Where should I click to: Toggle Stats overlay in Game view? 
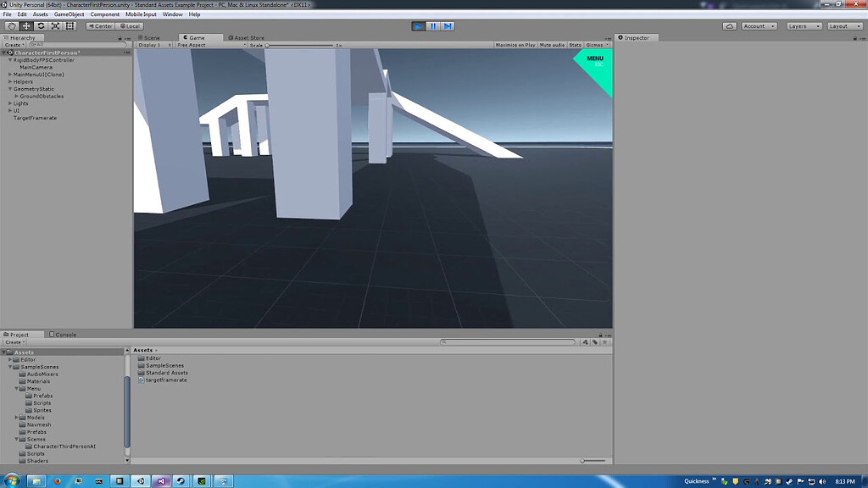(575, 44)
